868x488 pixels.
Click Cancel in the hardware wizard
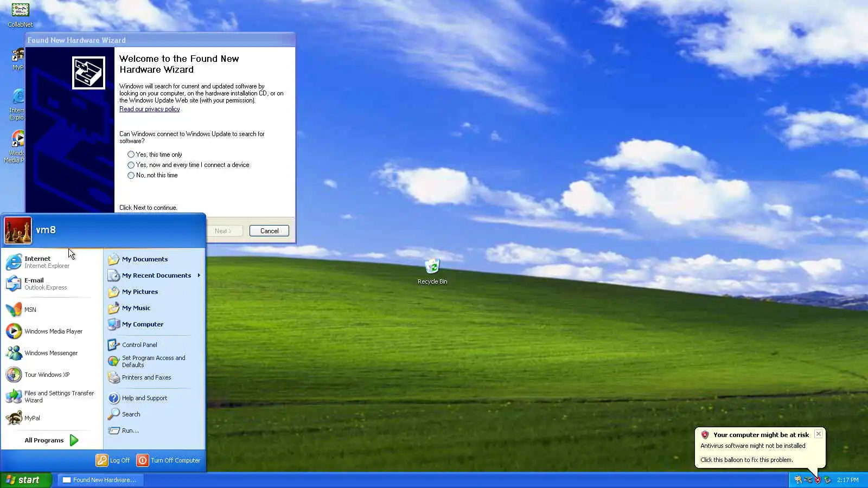pos(269,231)
